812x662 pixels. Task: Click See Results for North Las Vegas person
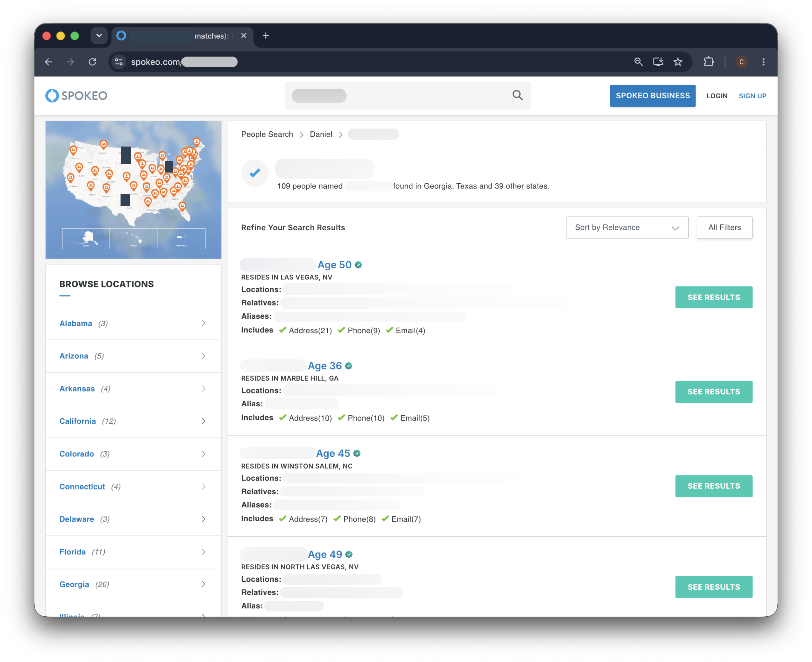(714, 587)
